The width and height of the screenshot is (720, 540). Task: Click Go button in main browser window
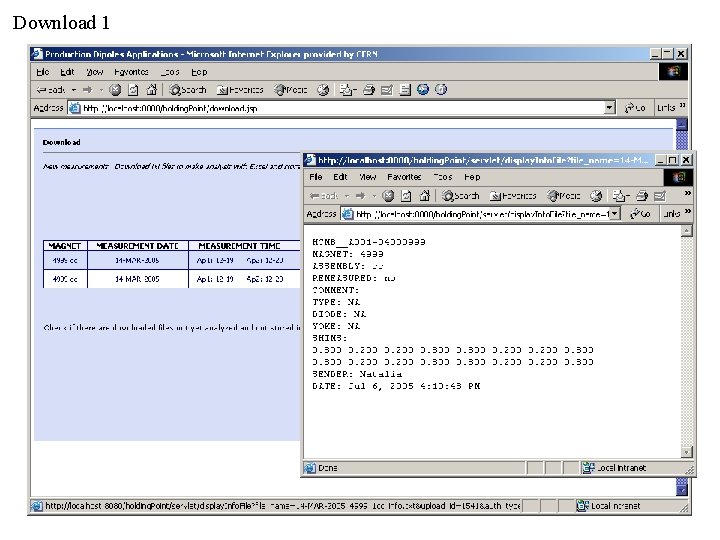635,108
